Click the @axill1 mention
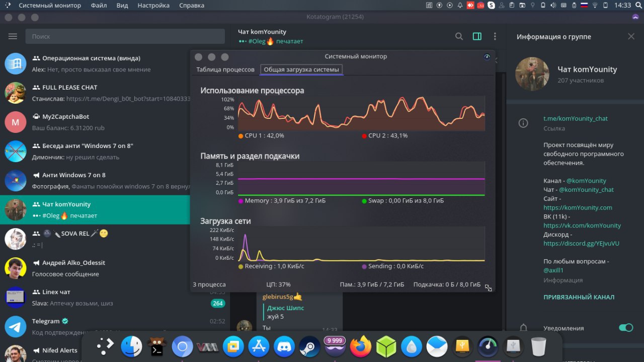This screenshot has width=644, height=362. point(554,270)
